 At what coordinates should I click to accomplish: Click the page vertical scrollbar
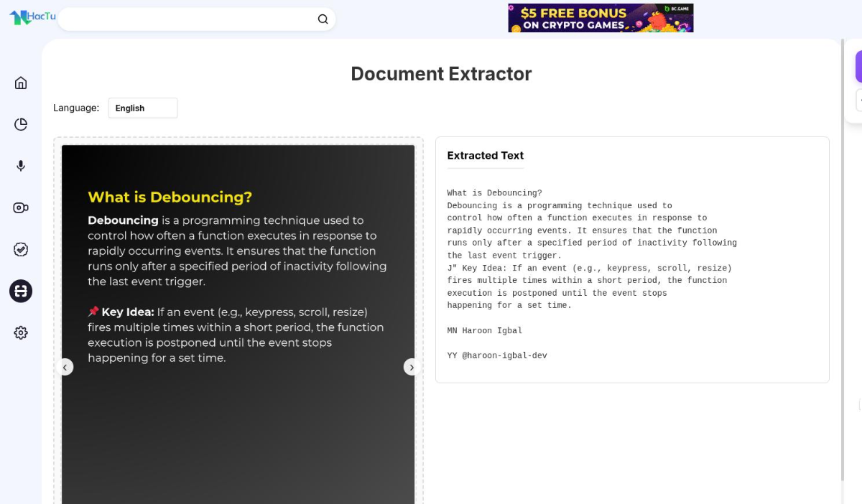pos(843,258)
